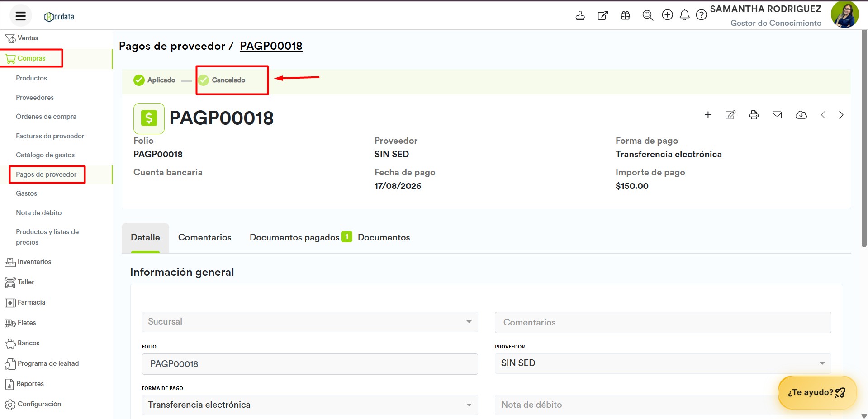868x419 pixels.
Task: Expand the Ventas menu section
Action: (x=22, y=38)
